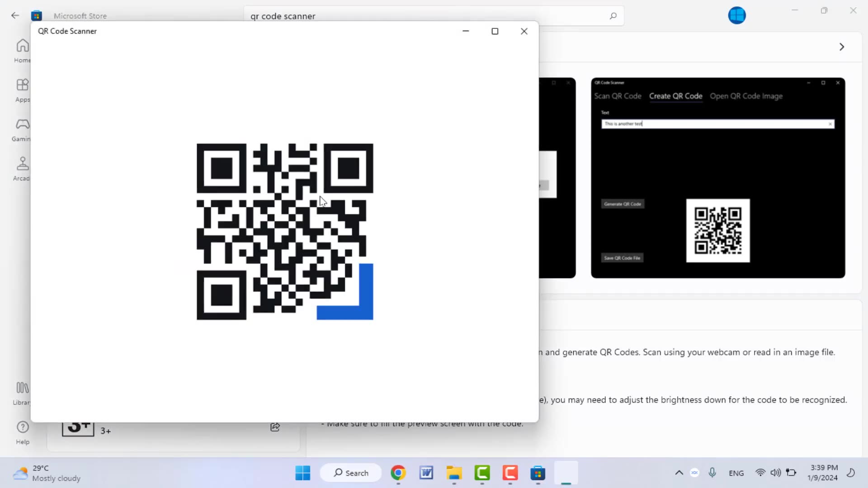This screenshot has width=868, height=488.
Task: Open your account profile in the Store
Action: (737, 15)
